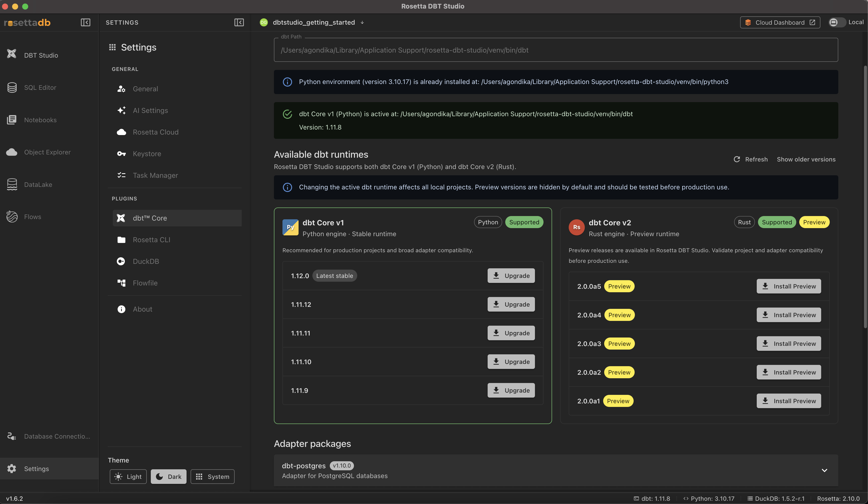Screen dimensions: 868x504
Task: Click the Settings grid icon heading
Action: tap(112, 47)
